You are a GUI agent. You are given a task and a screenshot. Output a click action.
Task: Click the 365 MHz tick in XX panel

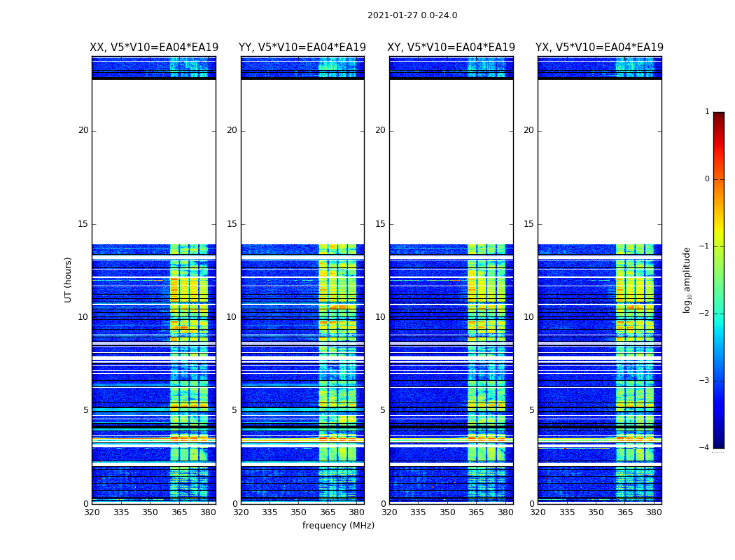click(x=179, y=512)
